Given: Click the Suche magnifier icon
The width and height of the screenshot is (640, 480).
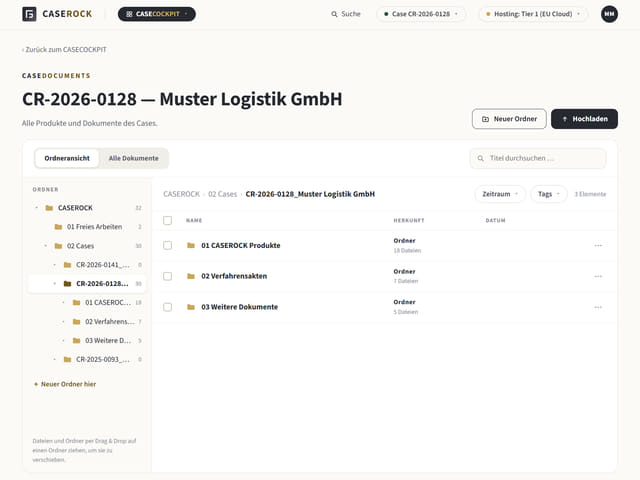Looking at the screenshot, I should tap(334, 14).
